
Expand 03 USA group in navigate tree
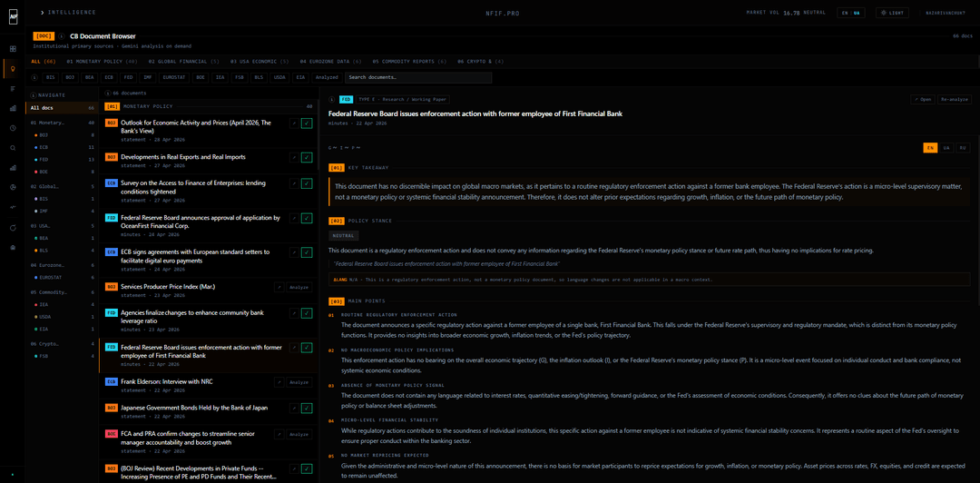coord(63,226)
